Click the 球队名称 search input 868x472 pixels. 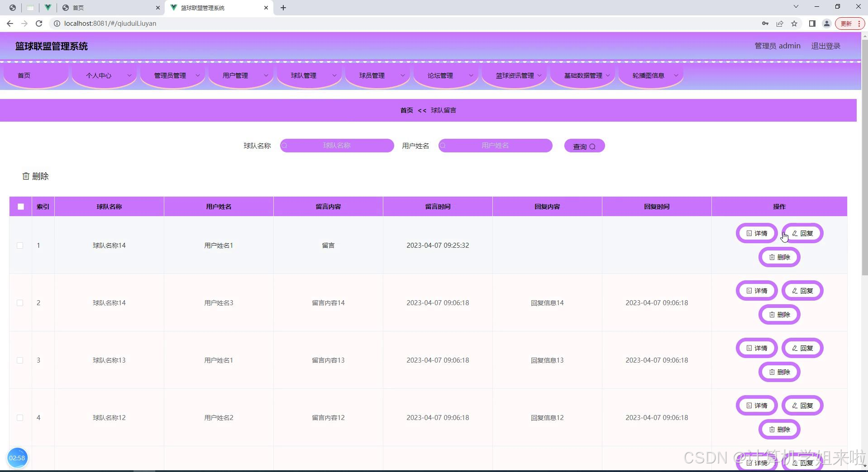pos(337,146)
